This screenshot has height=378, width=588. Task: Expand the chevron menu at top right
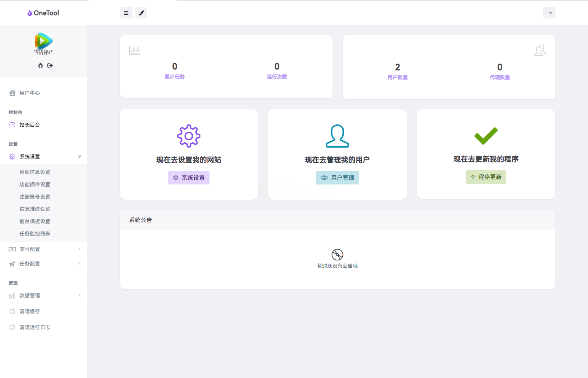pos(549,13)
